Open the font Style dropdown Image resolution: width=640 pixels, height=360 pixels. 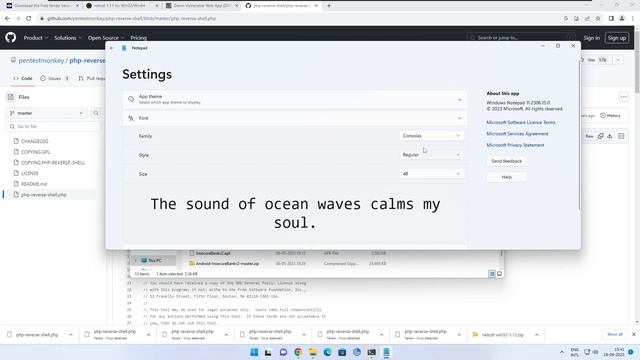[431, 155]
